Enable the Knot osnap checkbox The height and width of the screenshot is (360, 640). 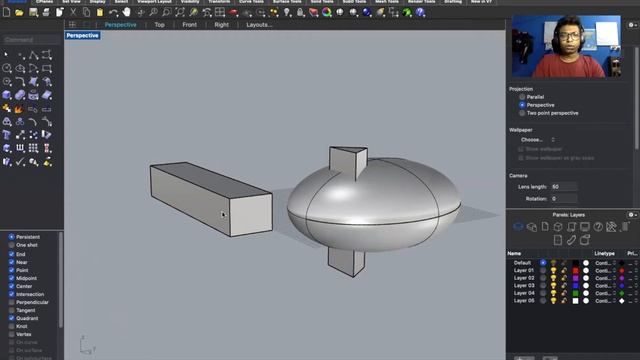[x=11, y=326]
